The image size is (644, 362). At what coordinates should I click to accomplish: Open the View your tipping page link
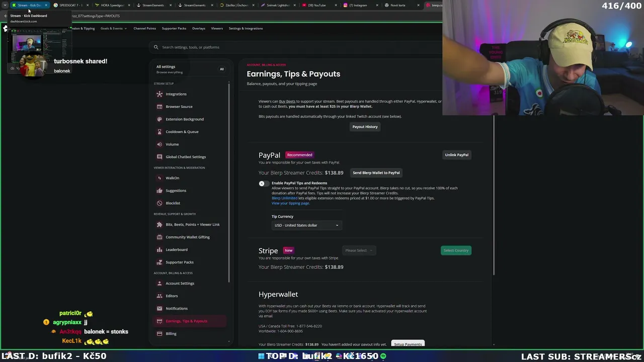290,203
